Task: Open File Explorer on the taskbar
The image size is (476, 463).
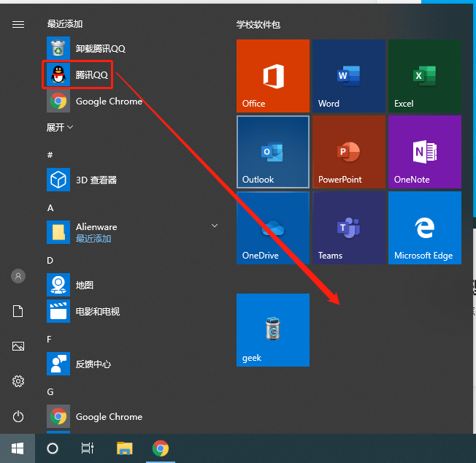Action: coord(124,448)
